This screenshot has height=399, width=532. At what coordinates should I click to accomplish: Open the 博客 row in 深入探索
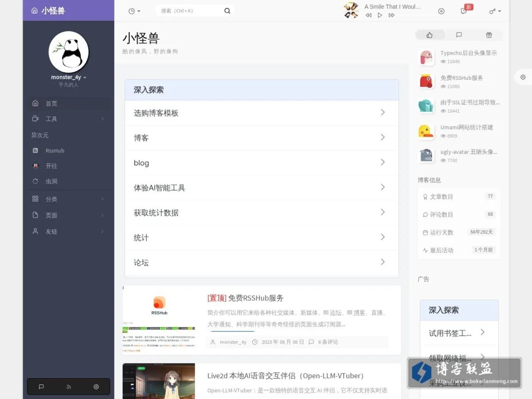[262, 138]
